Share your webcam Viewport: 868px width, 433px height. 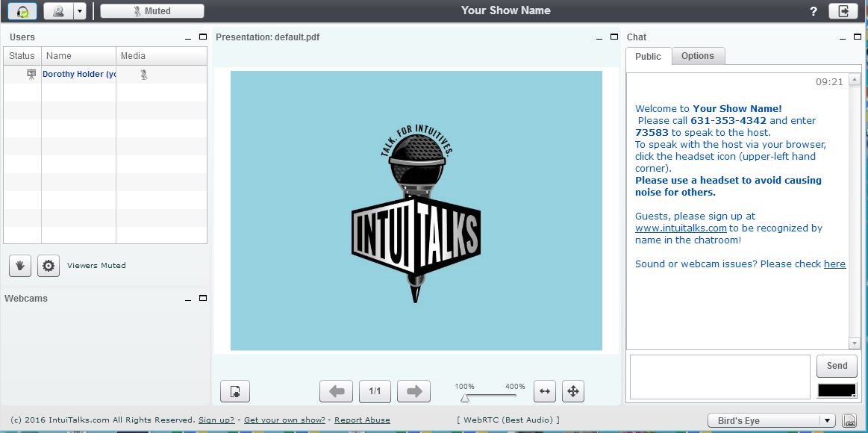click(58, 11)
